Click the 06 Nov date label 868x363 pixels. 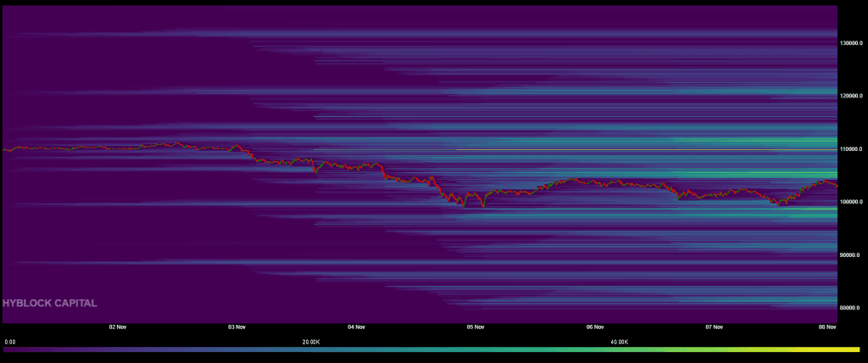594,327
